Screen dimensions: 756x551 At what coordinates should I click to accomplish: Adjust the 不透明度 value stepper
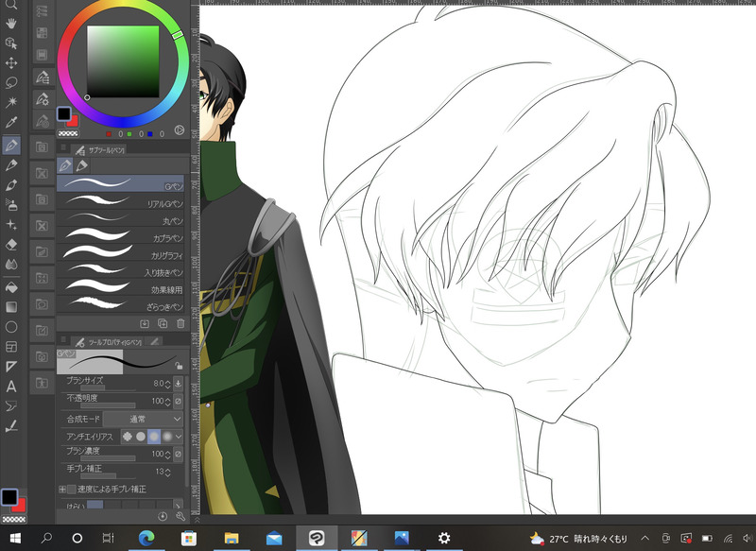coord(168,401)
